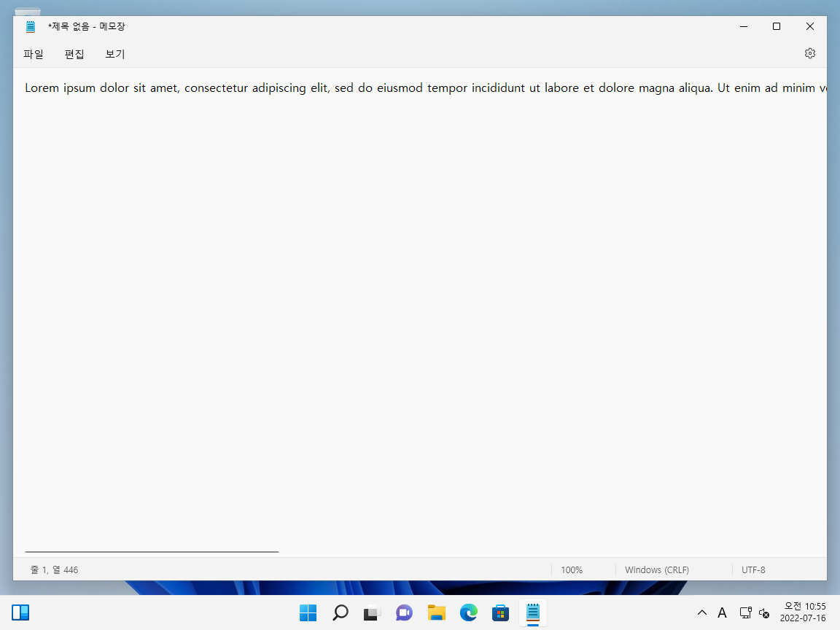
Task: Click the Notepad icon in title bar
Action: coord(31,26)
